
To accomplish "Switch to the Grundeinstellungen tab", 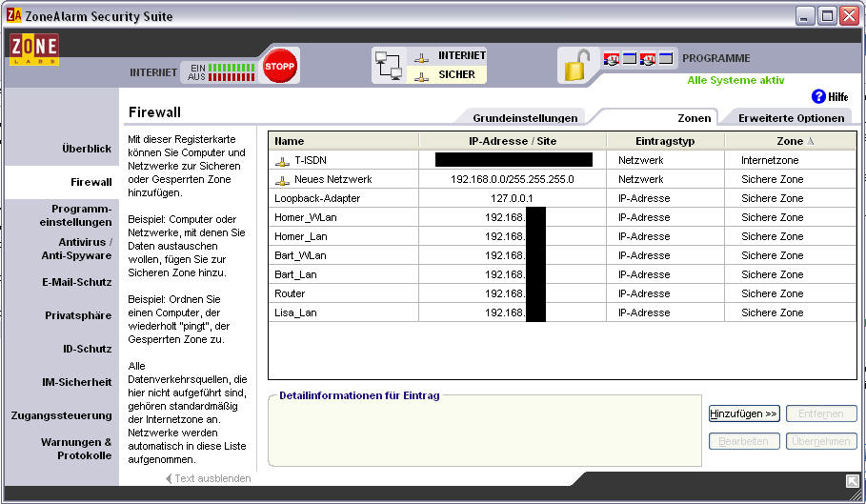I will point(525,117).
